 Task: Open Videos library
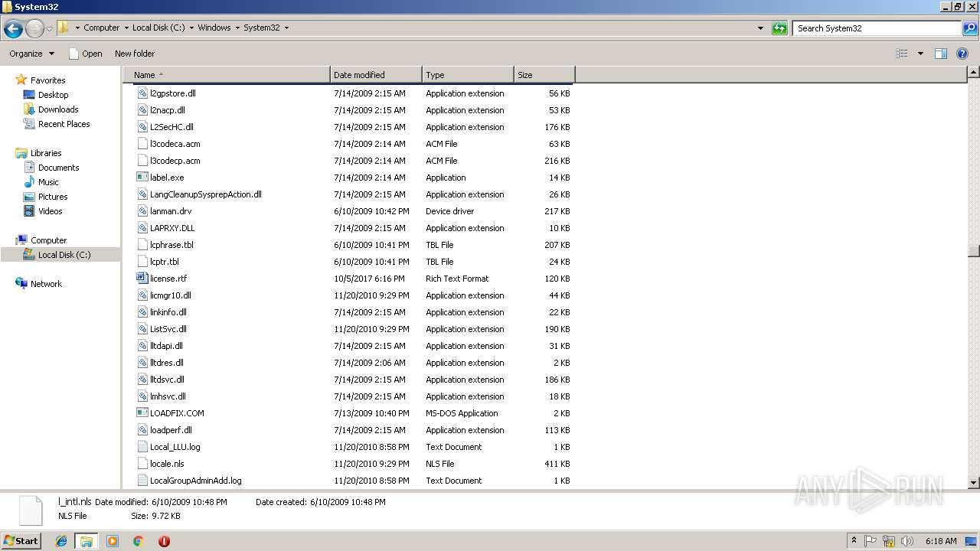[51, 211]
